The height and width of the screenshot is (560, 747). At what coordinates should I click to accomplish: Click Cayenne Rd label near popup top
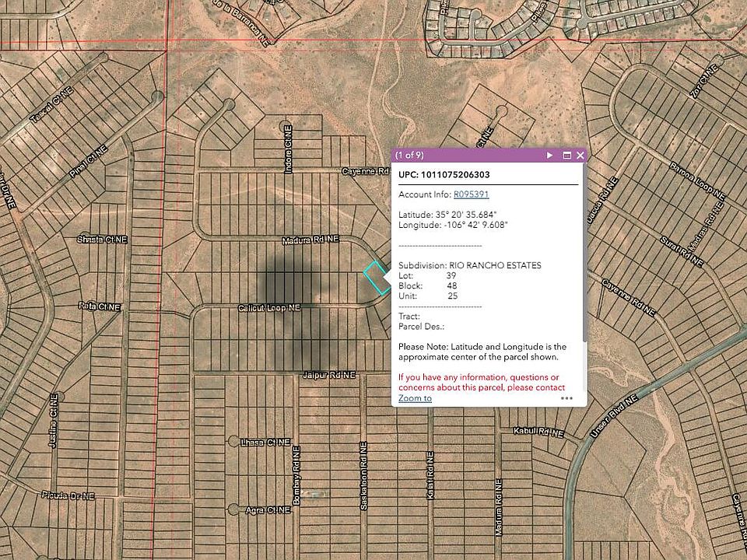366,171
